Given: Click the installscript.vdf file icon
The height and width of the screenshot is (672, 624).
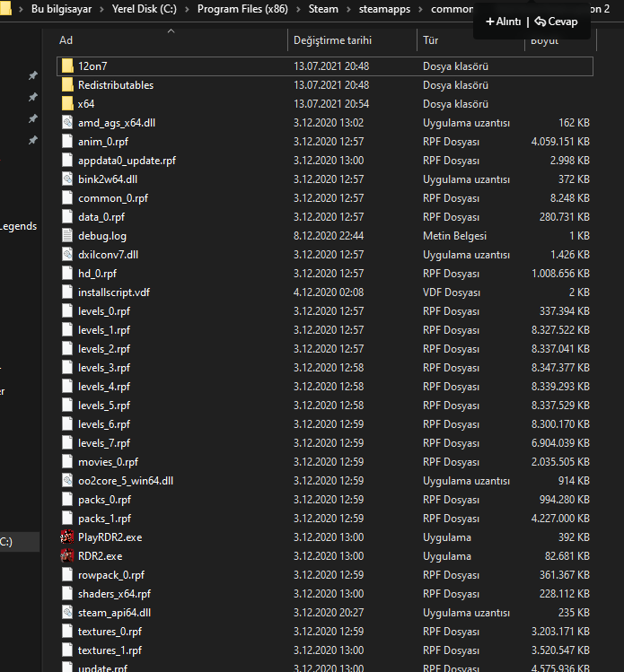Looking at the screenshot, I should (67, 292).
